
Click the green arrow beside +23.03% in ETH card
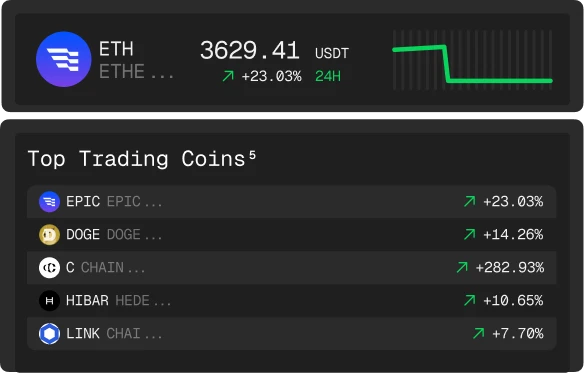pos(228,76)
